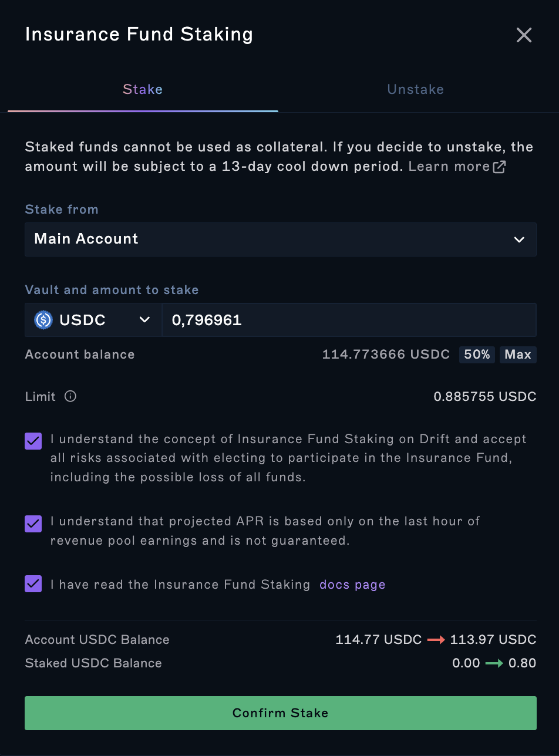This screenshot has width=559, height=756.
Task: Click the Limit info icon
Action: 70,397
